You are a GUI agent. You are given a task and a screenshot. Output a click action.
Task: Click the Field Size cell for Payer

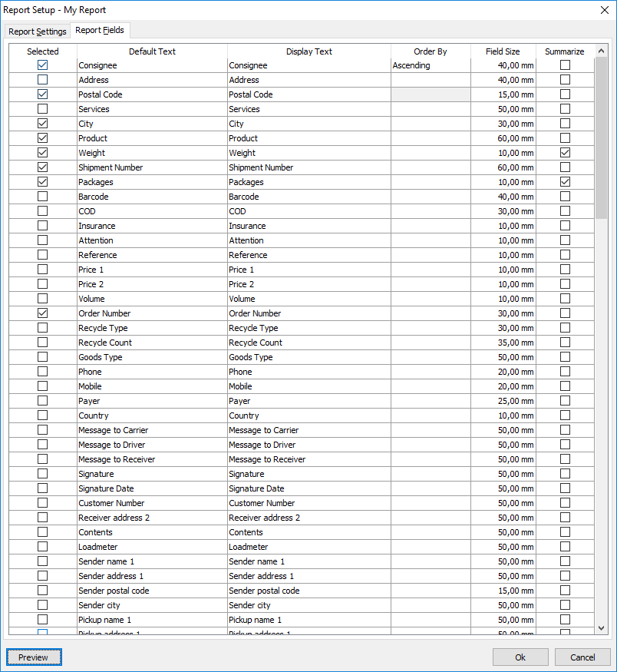(x=503, y=401)
